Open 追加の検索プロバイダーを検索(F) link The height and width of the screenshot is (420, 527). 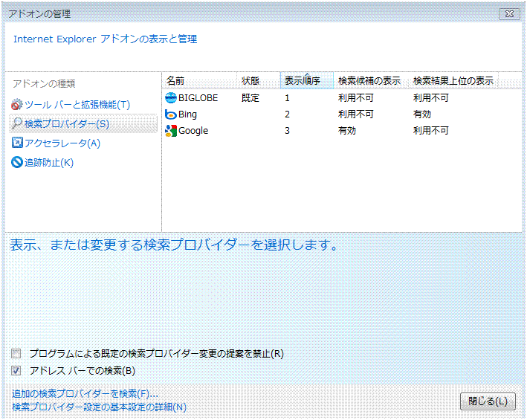point(85,393)
